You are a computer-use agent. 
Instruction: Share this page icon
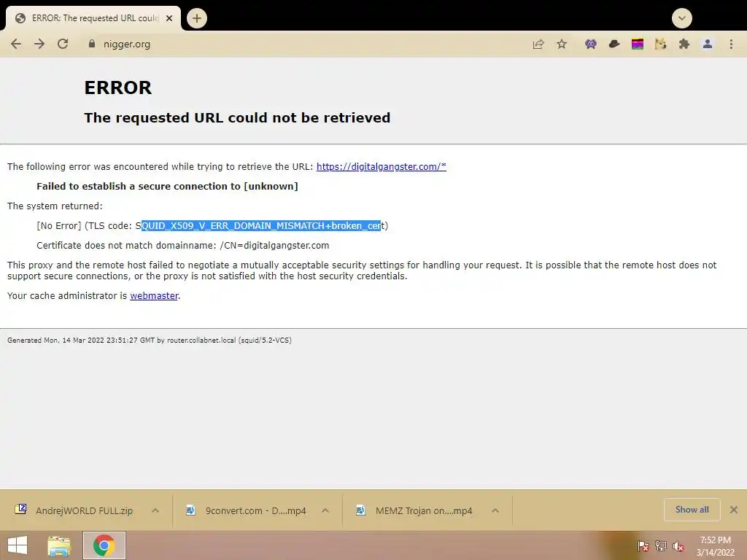538,44
